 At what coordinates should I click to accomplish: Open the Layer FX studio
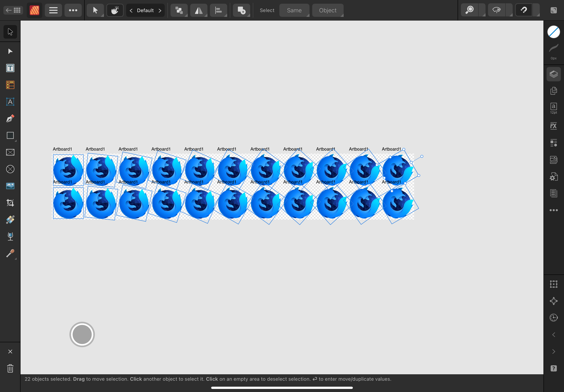554,126
